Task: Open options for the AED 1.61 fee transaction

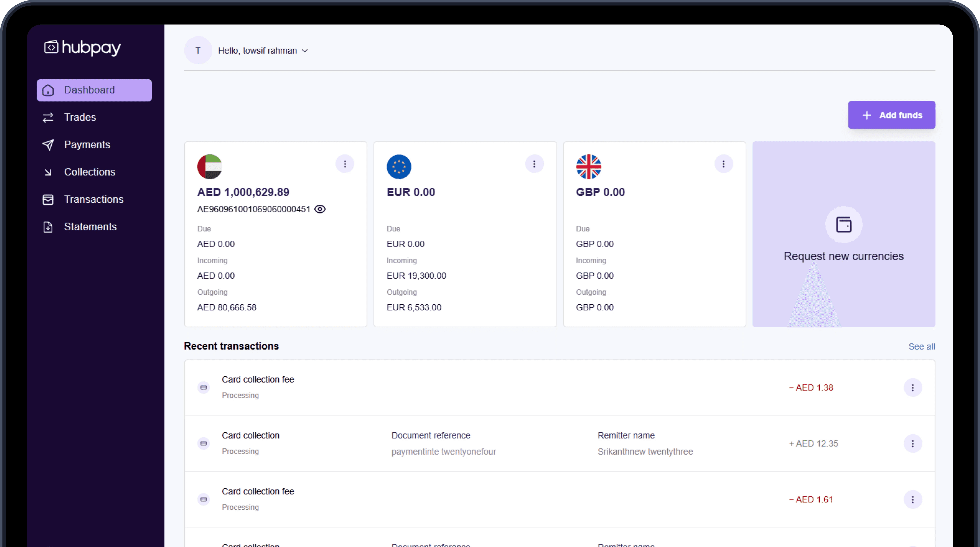Action: pos(912,499)
